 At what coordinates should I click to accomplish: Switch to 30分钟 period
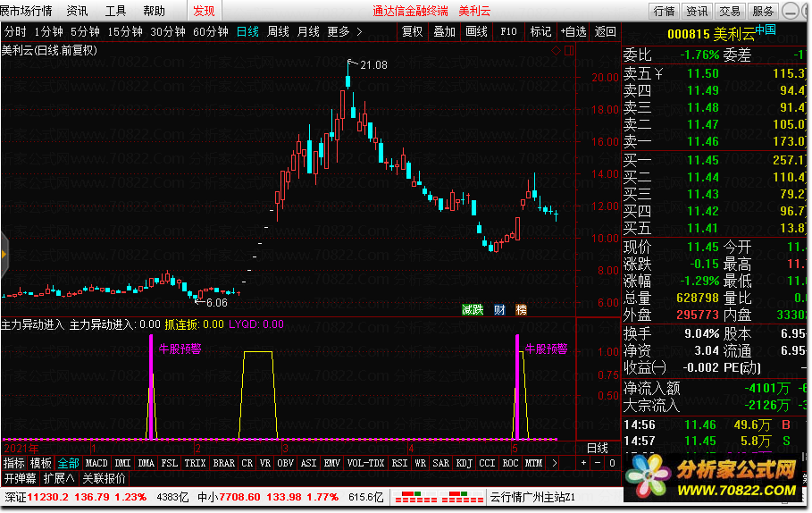coord(168,31)
